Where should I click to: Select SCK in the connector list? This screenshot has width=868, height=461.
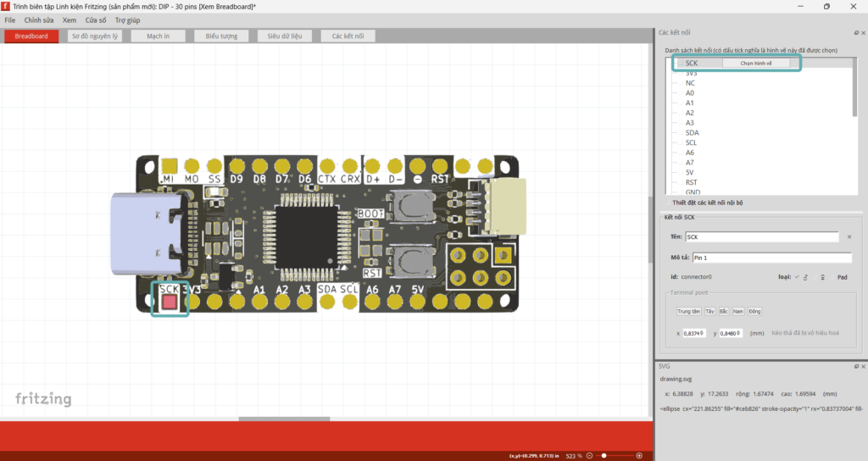pyautogui.click(x=692, y=63)
